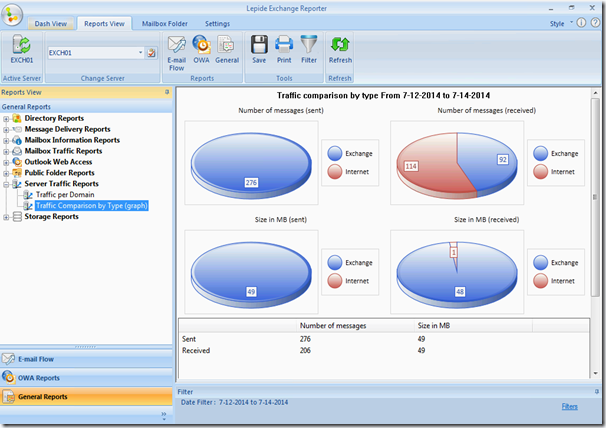Click the Message Delivery Reports envelope icon
This screenshot has width=606, height=428.
tap(17, 129)
